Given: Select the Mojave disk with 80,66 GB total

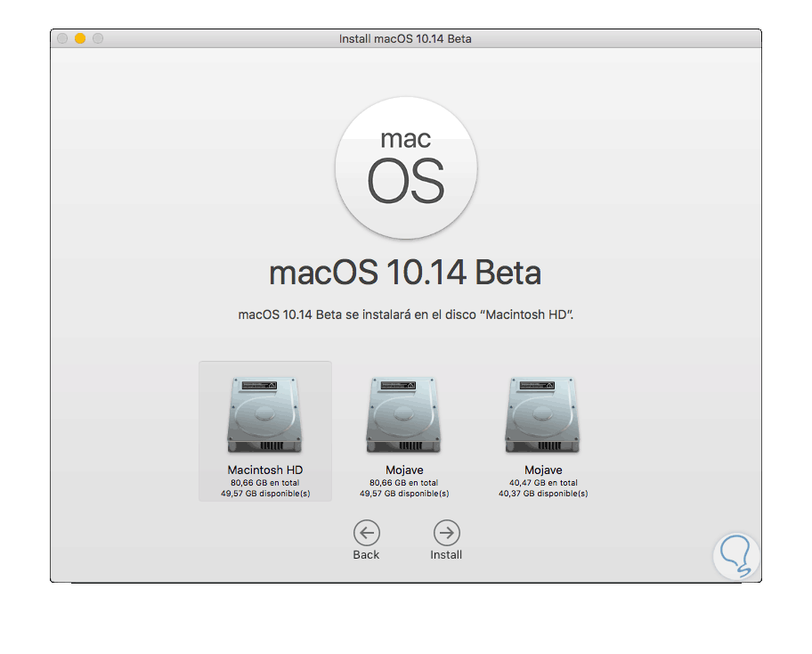Looking at the screenshot, I should point(403,414).
